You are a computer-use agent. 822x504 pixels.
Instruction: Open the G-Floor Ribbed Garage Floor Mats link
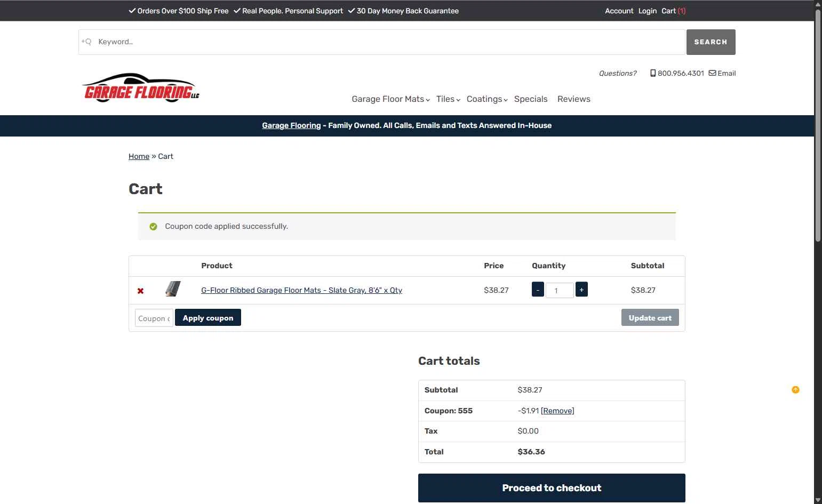coord(301,290)
